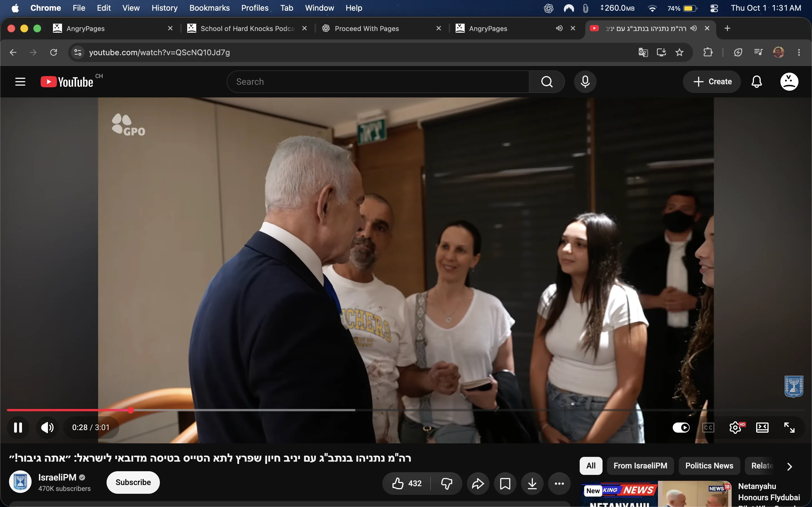Toggle the autoplay switch

click(x=681, y=427)
